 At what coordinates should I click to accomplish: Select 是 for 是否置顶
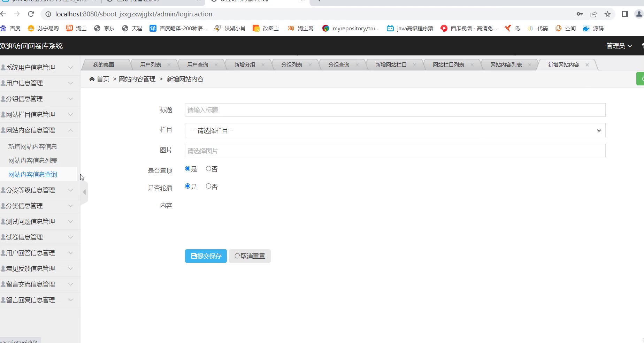(187, 169)
